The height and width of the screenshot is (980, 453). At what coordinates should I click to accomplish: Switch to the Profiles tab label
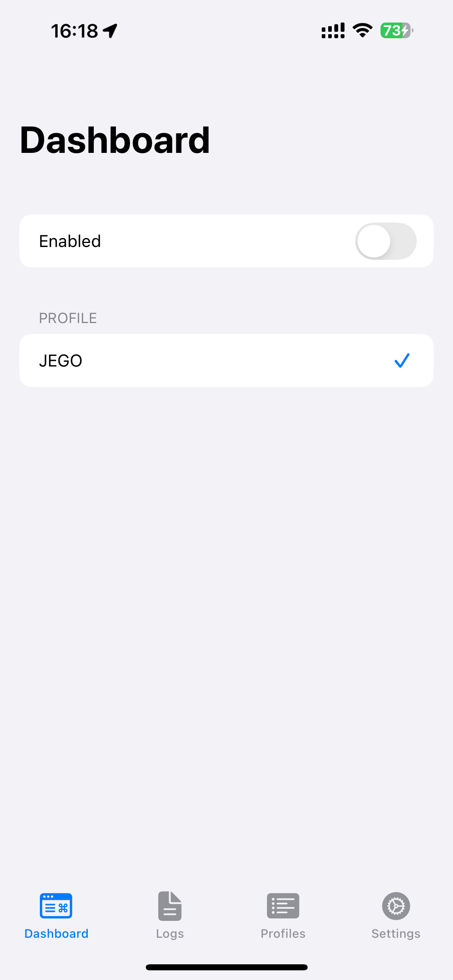pos(283,933)
